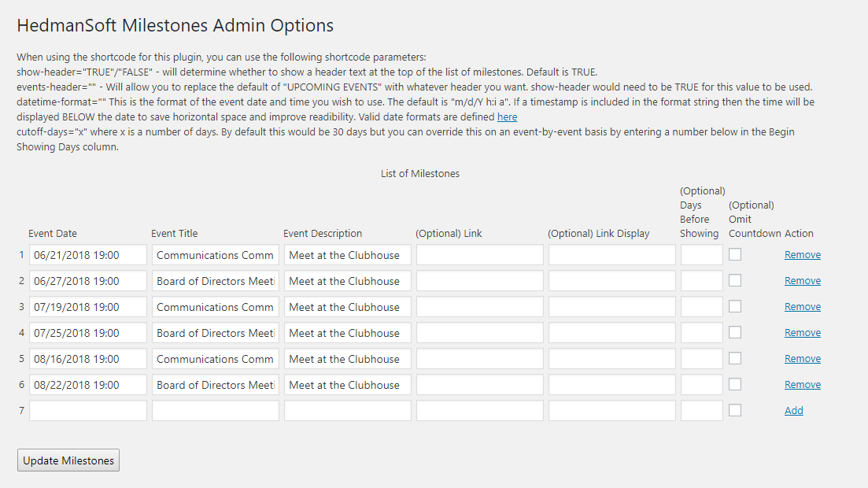Tick Omit Countdown checkbox for row 4
The height and width of the screenshot is (488, 868).
tap(734, 332)
